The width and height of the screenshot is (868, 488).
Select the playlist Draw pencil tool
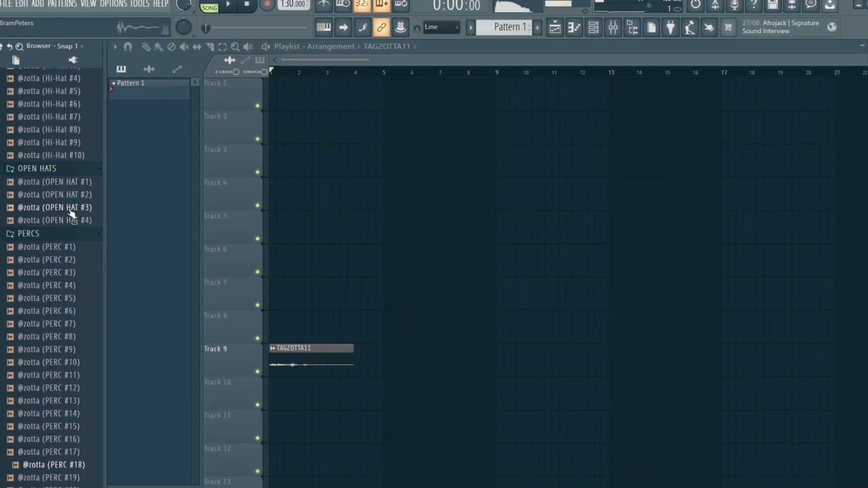(x=146, y=47)
